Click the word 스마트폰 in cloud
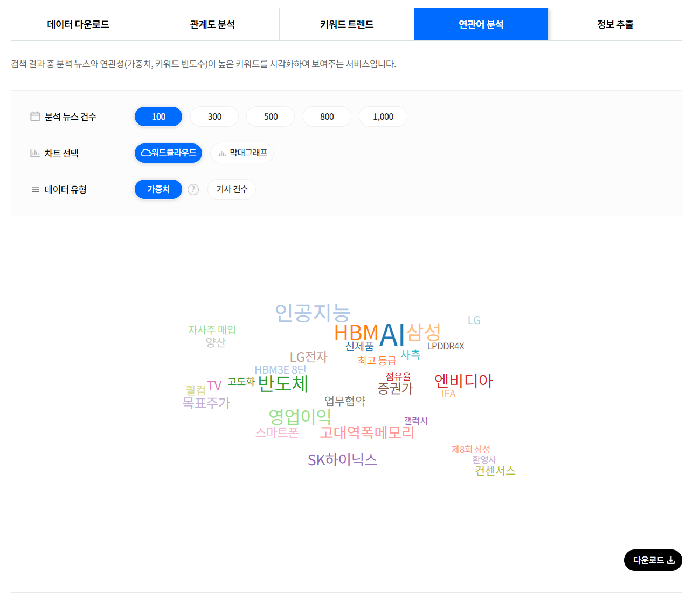This screenshot has height=605, width=700. point(277,432)
